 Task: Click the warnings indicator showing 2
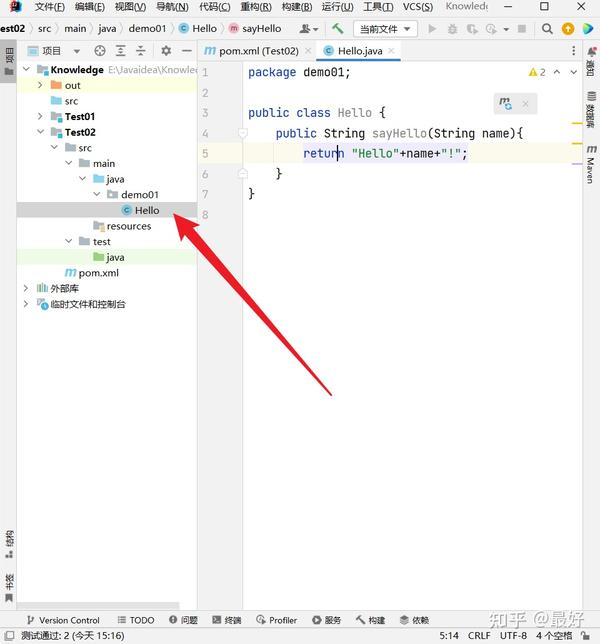(x=537, y=72)
